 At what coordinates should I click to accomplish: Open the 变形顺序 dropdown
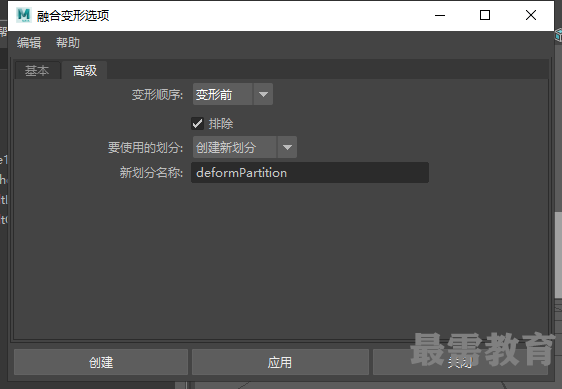pyautogui.click(x=233, y=95)
